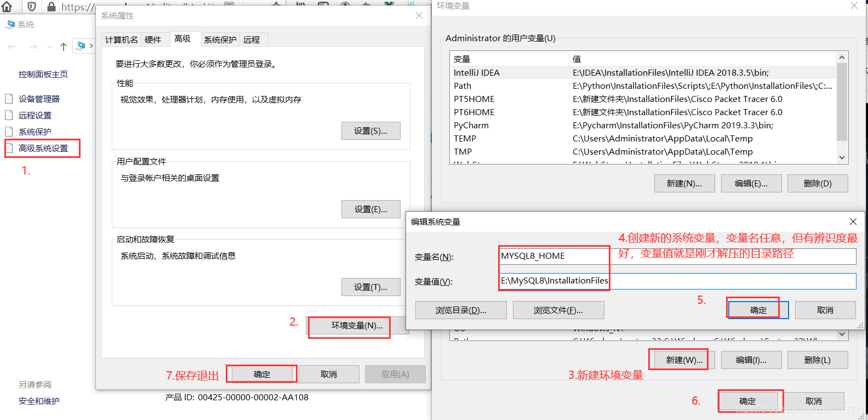
Task: Select the TEMP variable row
Action: (x=643, y=138)
